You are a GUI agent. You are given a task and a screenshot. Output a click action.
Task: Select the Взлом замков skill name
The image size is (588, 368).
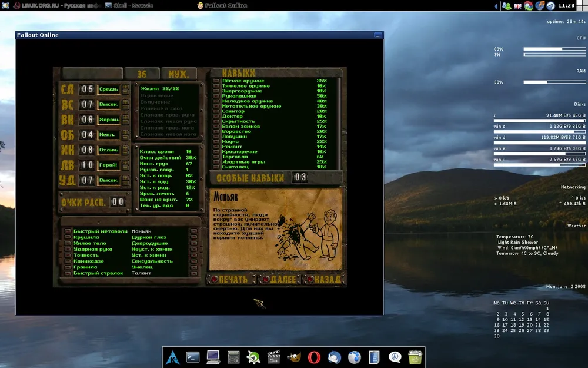pos(241,127)
